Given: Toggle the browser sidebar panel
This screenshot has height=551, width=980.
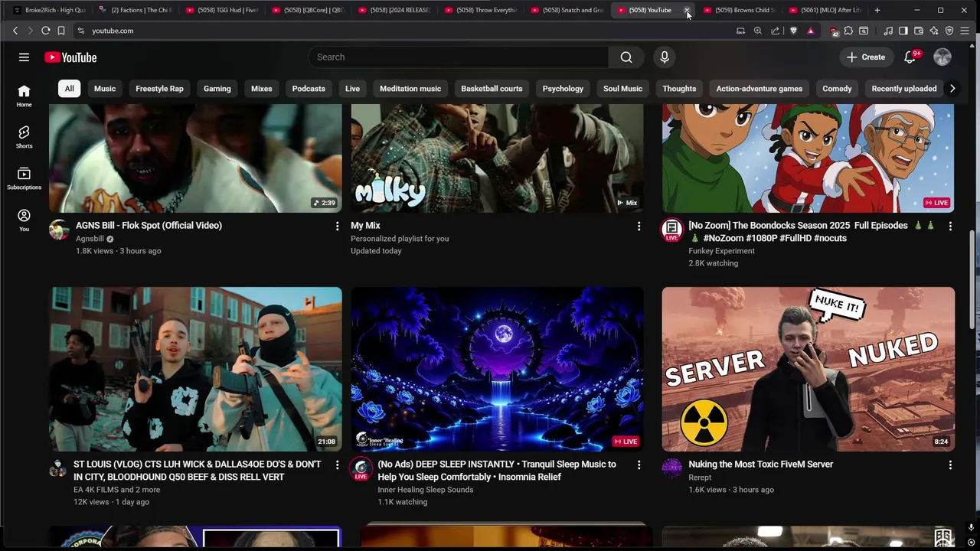Looking at the screenshot, I should pyautogui.click(x=903, y=31).
